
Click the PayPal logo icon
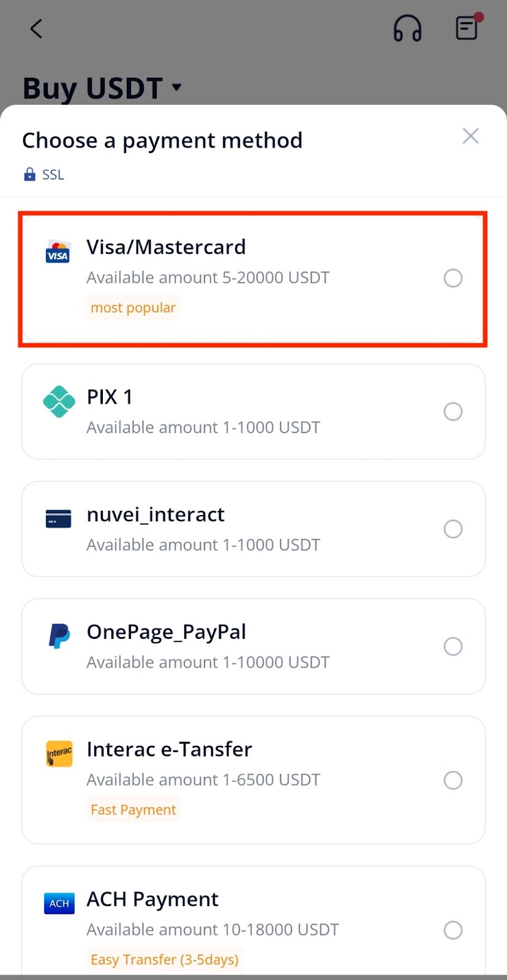pyautogui.click(x=59, y=636)
